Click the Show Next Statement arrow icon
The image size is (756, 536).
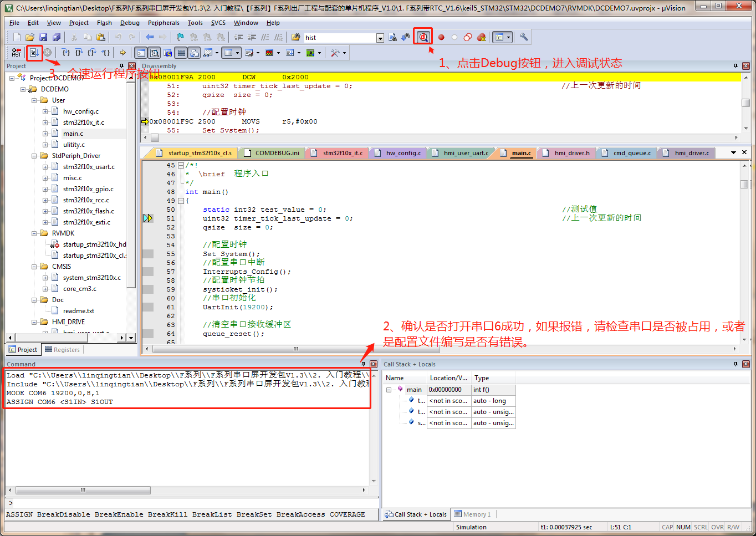122,53
